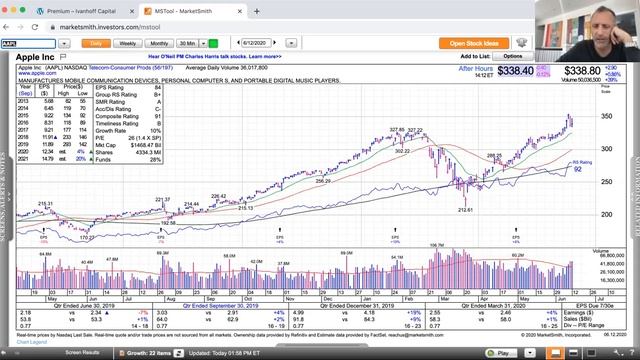Open the wrench settings icon
This screenshot has height=360, width=640.
618,353
